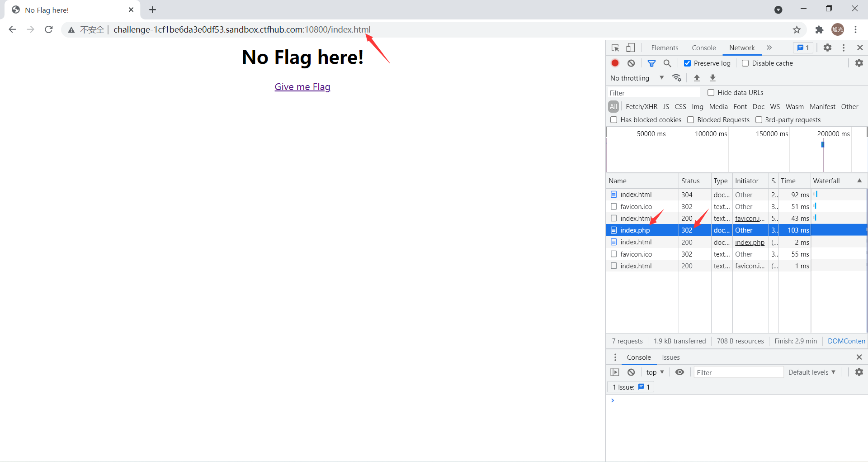Uncheck the Preserve log checkbox
The height and width of the screenshot is (462, 868).
pyautogui.click(x=687, y=63)
